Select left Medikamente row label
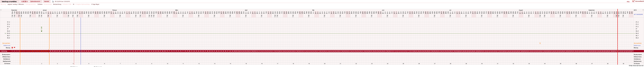The height and width of the screenshot is (67, 644). pyautogui.click(x=7, y=61)
